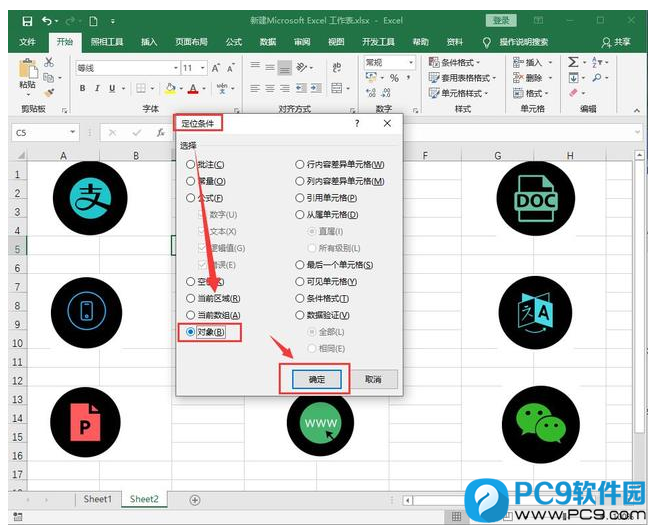Click the Orientation text angle icon

coord(301,67)
